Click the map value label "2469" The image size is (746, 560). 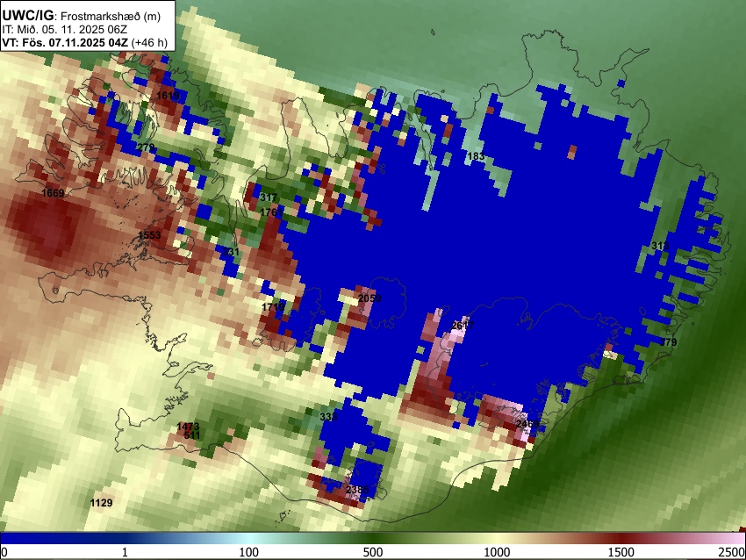[x=527, y=424]
